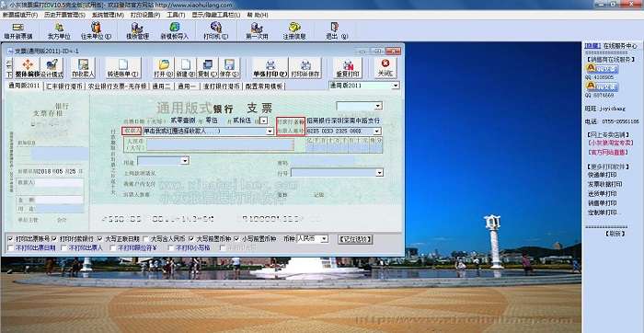Open the 收款人 payee dropdown
644x333 pixels.
click(x=270, y=132)
